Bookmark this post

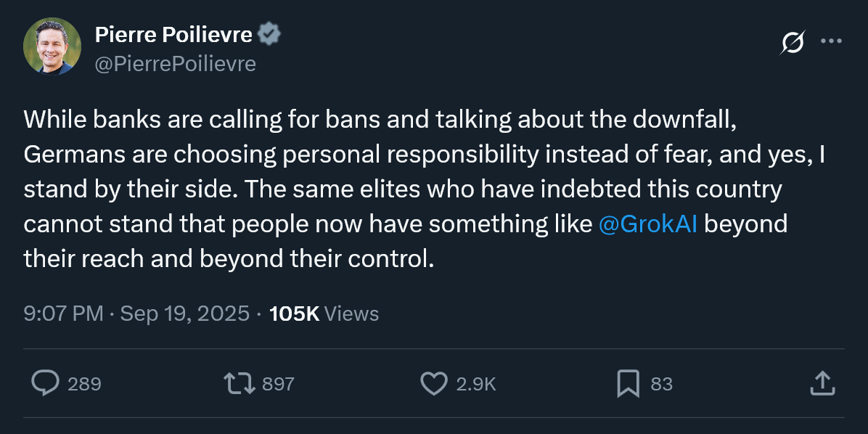(x=628, y=383)
